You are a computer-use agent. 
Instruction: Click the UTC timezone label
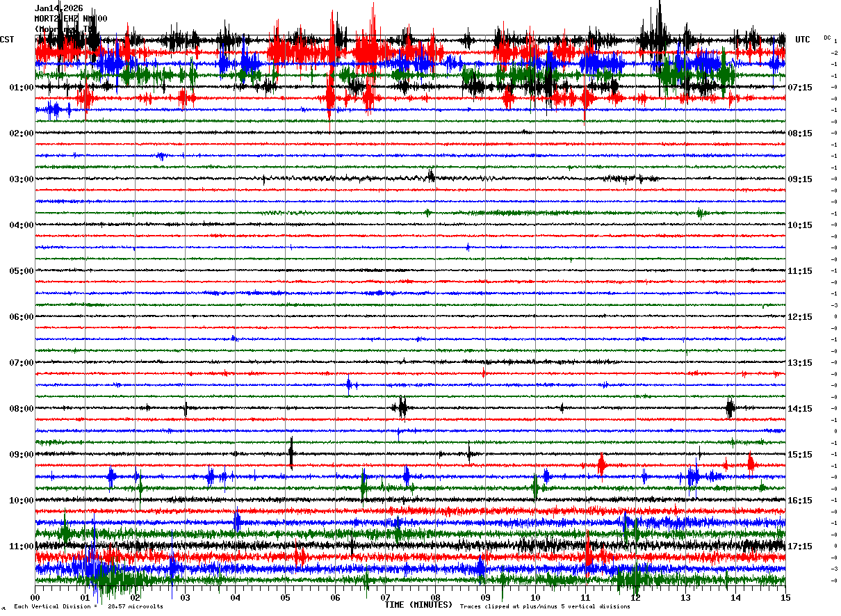point(803,40)
